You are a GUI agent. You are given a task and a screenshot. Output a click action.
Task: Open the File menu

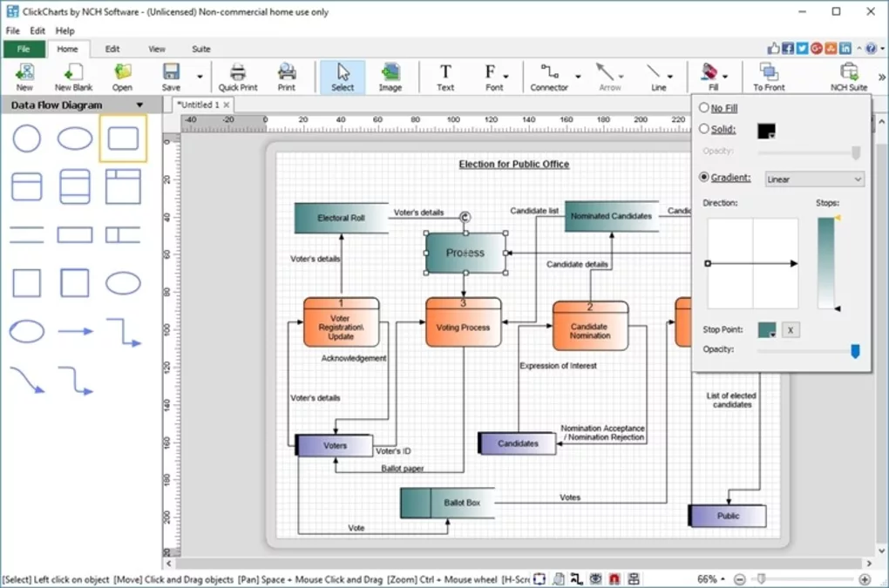coord(12,30)
